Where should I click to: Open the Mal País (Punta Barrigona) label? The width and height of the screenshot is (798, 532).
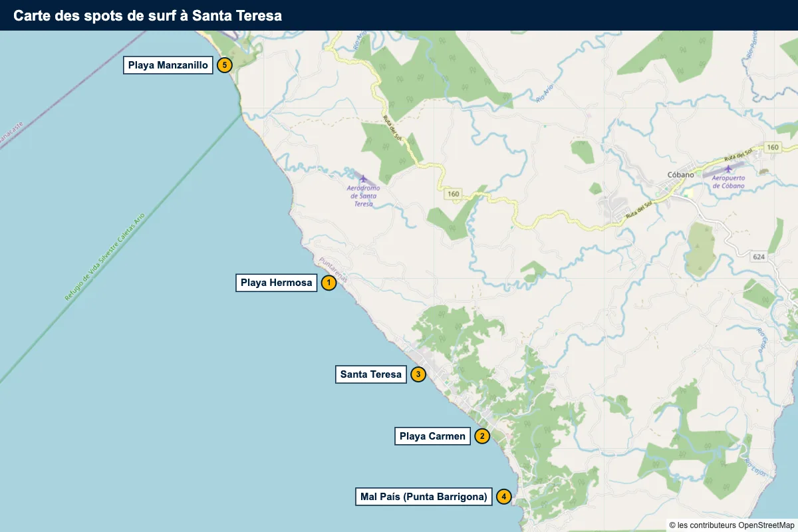click(x=424, y=496)
